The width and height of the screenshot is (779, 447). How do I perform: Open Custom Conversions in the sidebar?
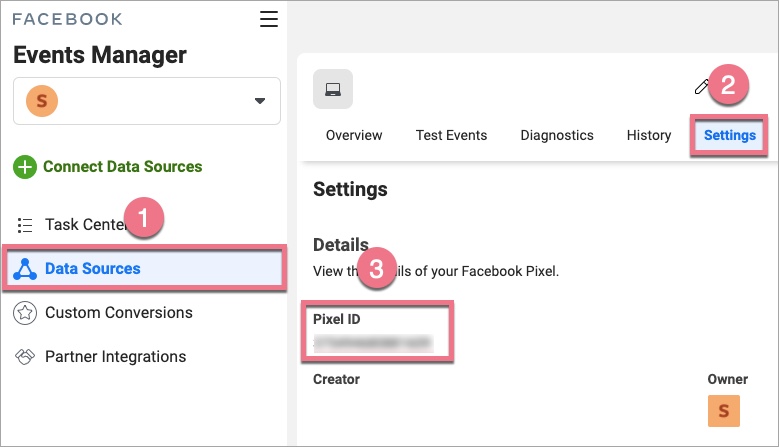point(118,313)
